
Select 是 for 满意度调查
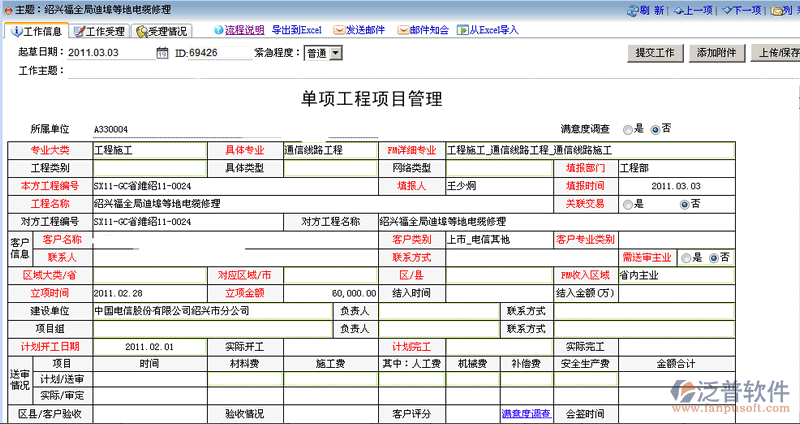(627, 129)
